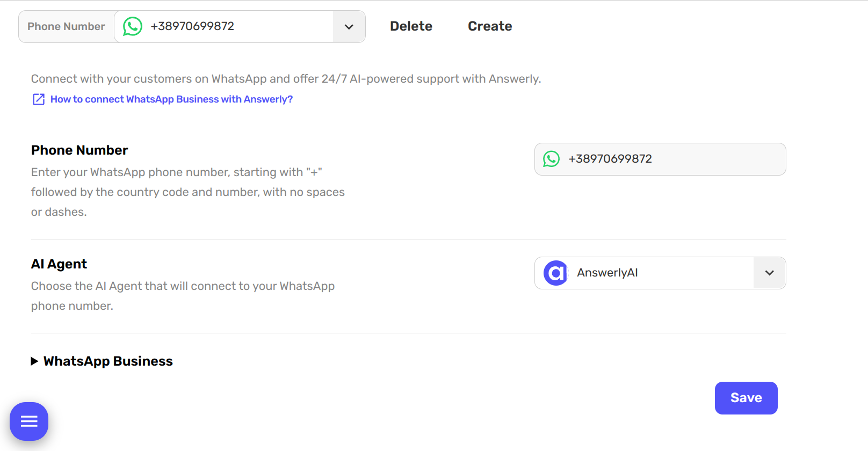
Task: Click the 'Connect with your customers on WhatsApp' description
Action: (286, 79)
